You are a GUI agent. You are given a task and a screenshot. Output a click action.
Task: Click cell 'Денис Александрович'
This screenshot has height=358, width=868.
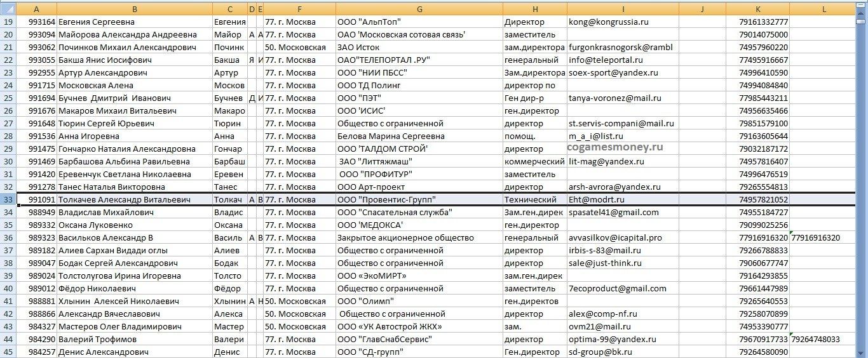135,352
